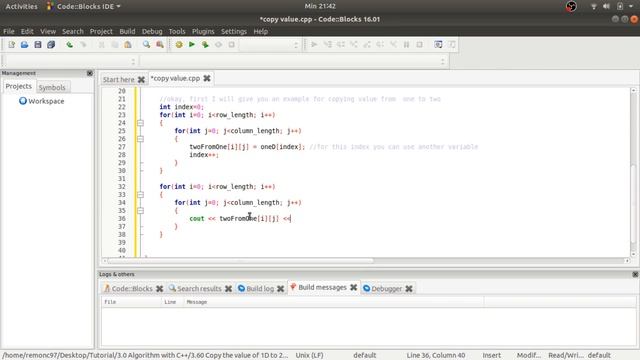The image size is (640, 360).
Task: Open the Build menu
Action: point(127,31)
